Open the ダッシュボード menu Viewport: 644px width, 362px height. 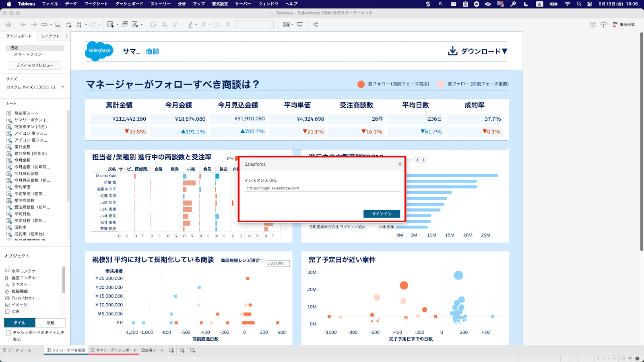click(x=129, y=4)
